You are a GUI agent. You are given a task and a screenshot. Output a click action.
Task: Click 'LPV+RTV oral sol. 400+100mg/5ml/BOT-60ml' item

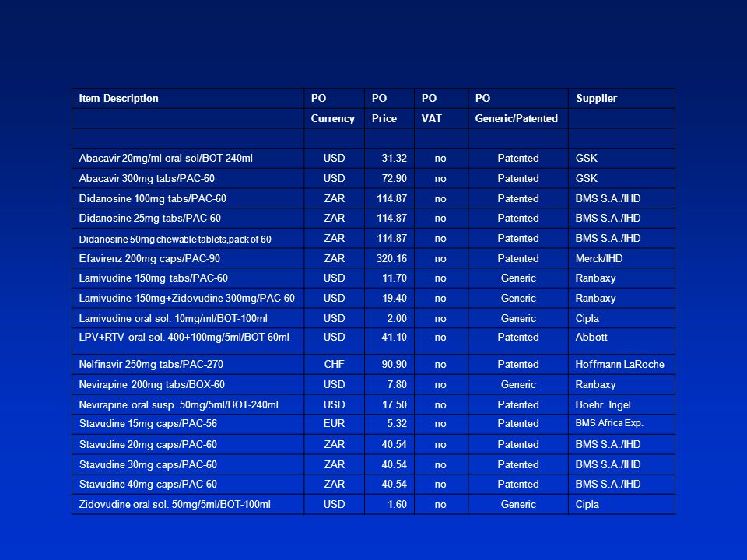tap(184, 337)
